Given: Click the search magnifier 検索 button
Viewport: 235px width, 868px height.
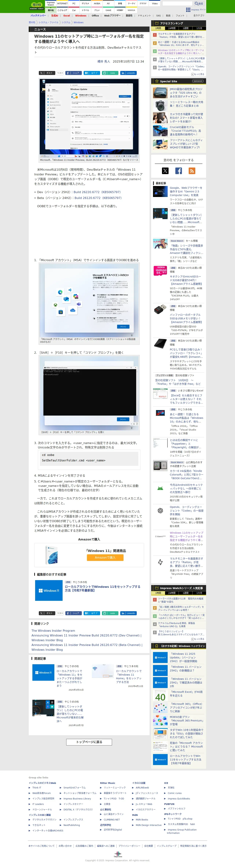Looking at the screenshot, I should pyautogui.click(x=199, y=3).
